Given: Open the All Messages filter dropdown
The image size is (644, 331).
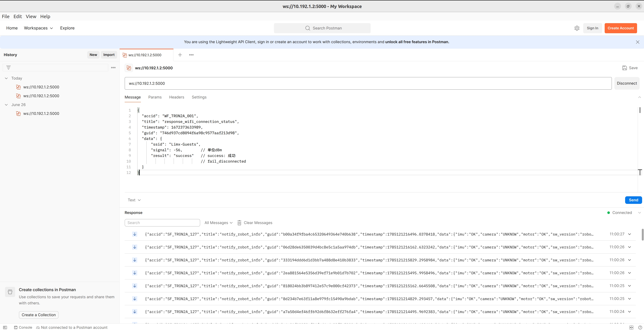Looking at the screenshot, I should pos(218,223).
